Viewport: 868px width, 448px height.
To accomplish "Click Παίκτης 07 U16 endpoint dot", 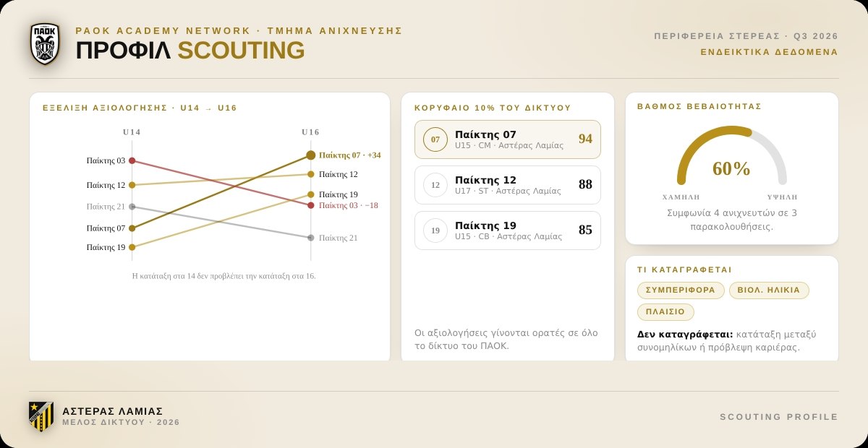I will pyautogui.click(x=311, y=155).
